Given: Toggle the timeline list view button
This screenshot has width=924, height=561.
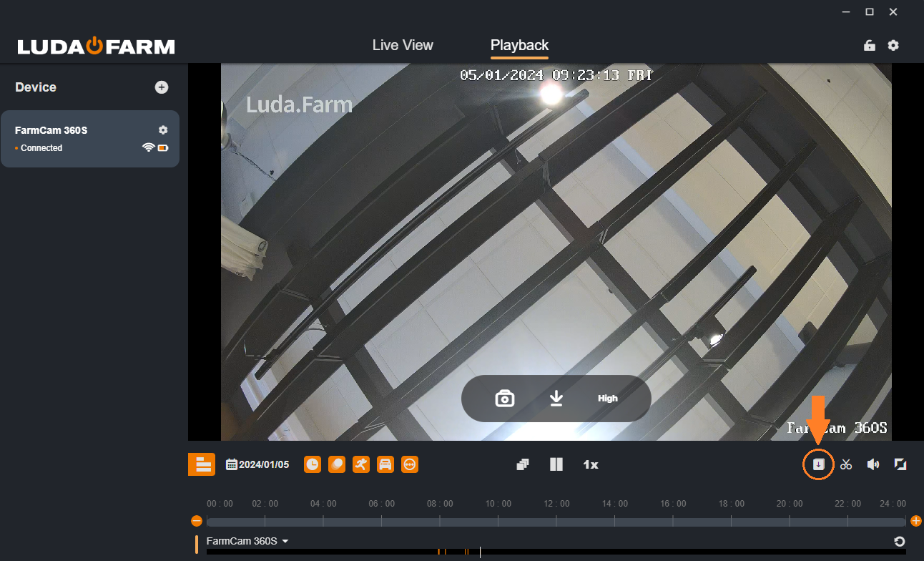Looking at the screenshot, I should [202, 464].
